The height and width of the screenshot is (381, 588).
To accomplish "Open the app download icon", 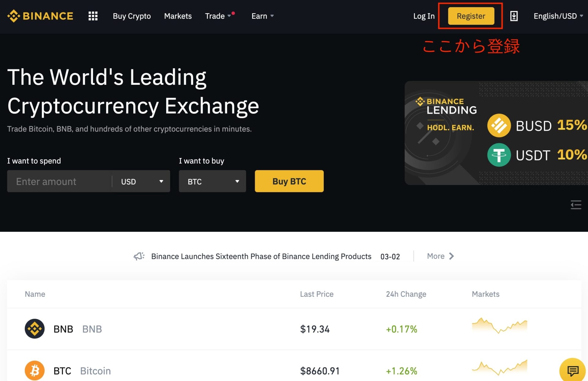I will tap(514, 16).
